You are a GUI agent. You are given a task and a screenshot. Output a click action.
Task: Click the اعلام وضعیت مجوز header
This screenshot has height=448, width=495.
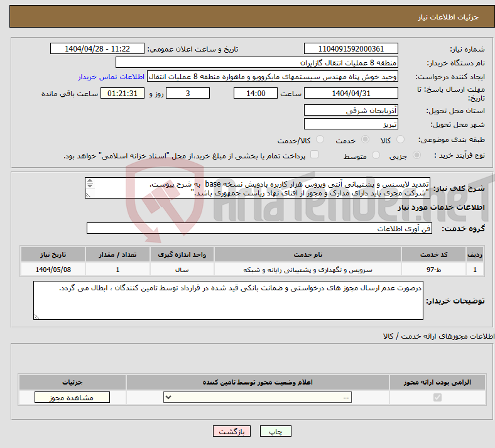[x=258, y=382]
